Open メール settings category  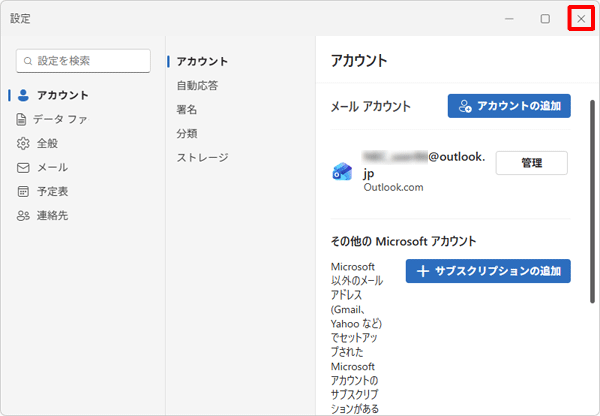[x=42, y=168]
